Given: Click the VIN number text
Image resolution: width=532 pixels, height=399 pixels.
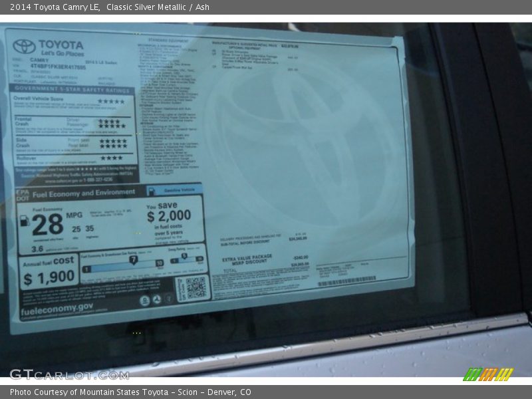Looking at the screenshot, I should (58, 67).
